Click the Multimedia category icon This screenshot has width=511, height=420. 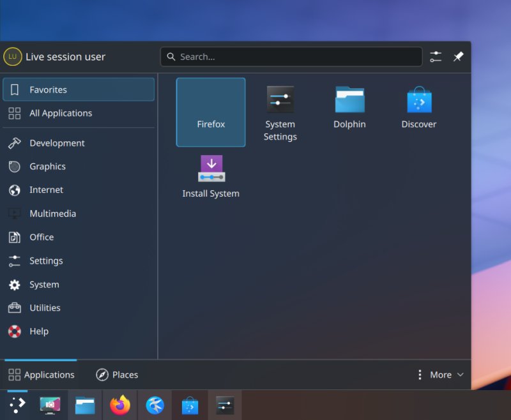coord(52,213)
